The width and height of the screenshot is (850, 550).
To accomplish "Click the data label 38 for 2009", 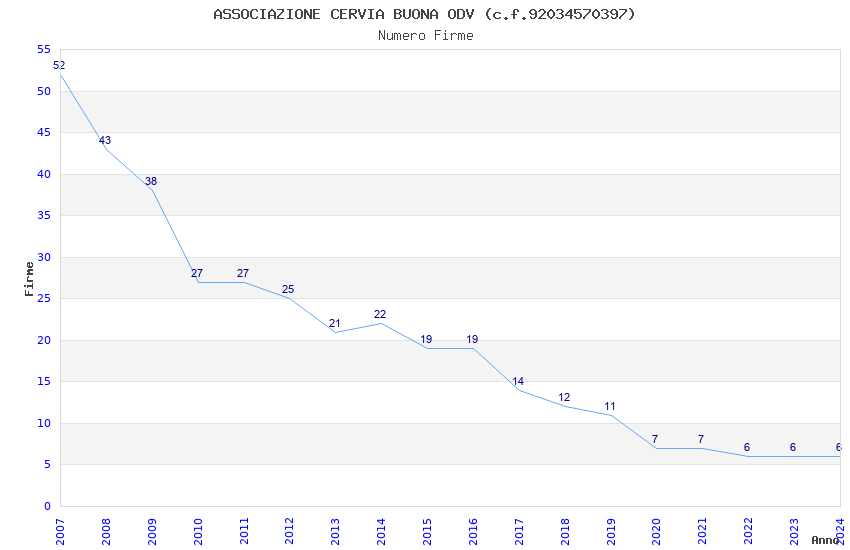I will [151, 182].
